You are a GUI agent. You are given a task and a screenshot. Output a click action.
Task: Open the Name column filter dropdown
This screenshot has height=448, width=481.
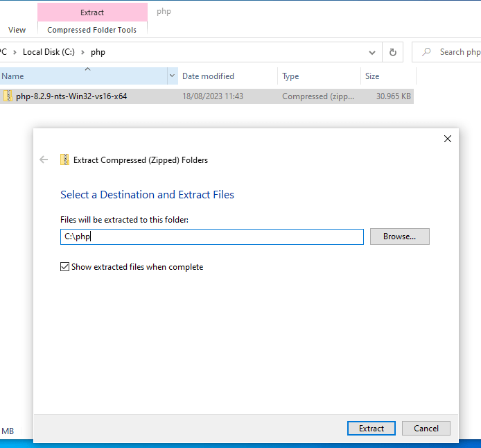[x=172, y=76]
